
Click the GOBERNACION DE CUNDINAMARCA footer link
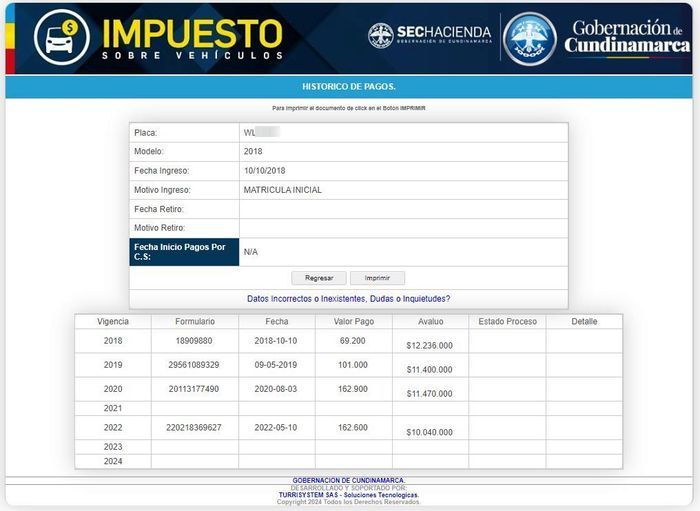coord(348,480)
